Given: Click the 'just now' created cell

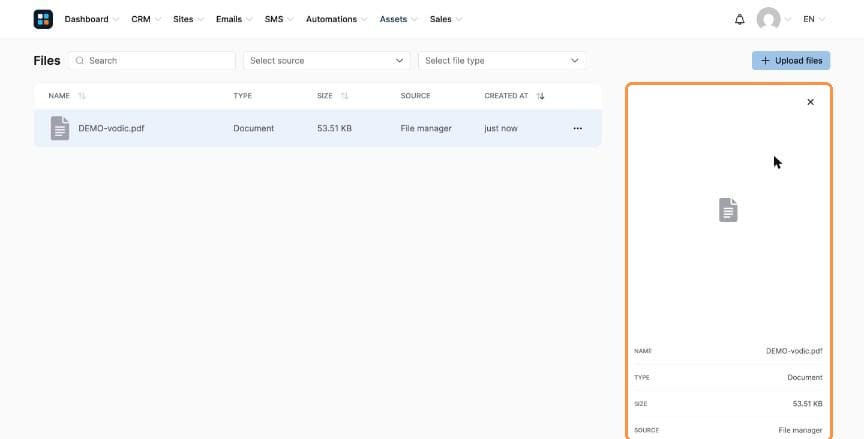Looking at the screenshot, I should [x=501, y=128].
